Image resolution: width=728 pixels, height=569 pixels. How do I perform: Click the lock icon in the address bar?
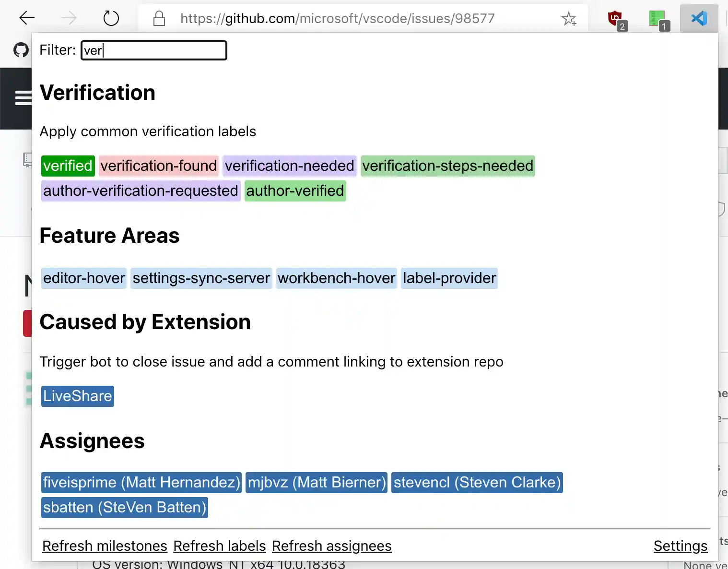click(159, 18)
